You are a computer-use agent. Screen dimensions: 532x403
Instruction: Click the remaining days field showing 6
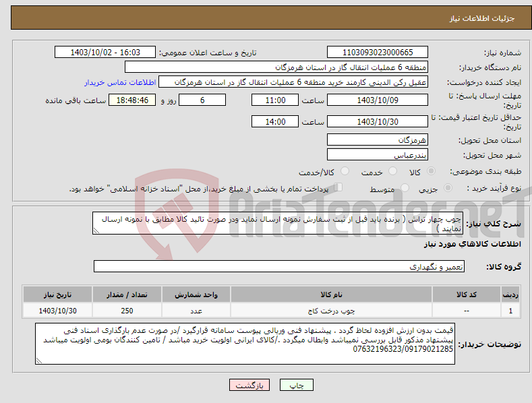(x=202, y=100)
